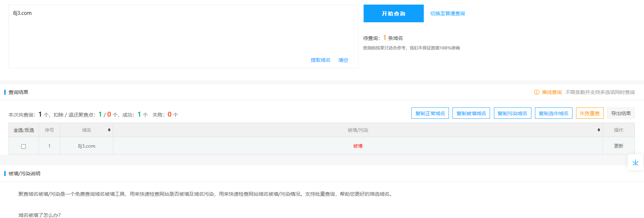This screenshot has height=218, width=644.
Task: Click 复制选中域名 button
Action: point(553,113)
